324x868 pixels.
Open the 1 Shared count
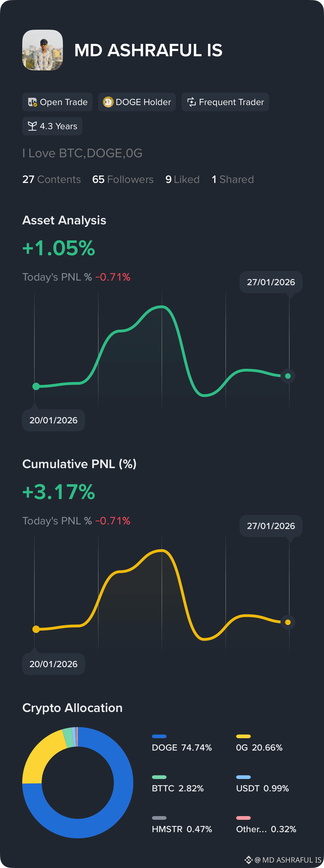232,179
